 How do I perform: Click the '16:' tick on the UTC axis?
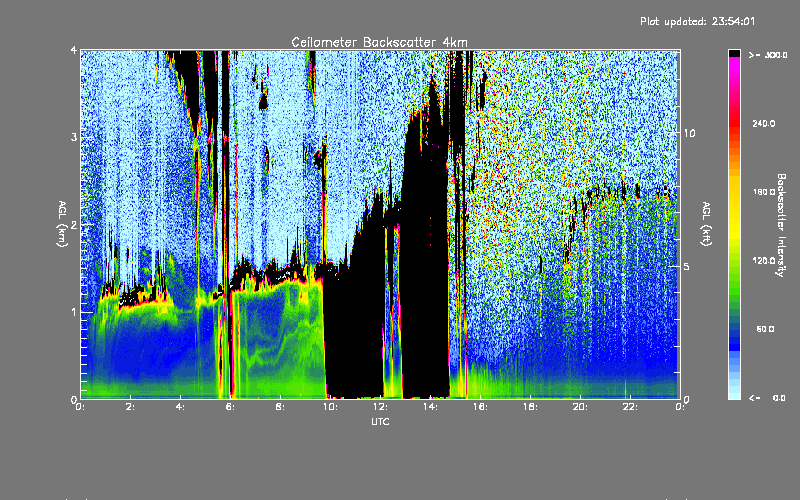point(480,407)
